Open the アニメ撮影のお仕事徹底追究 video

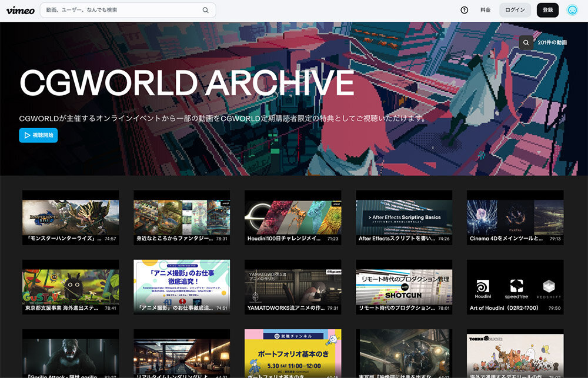pos(182,286)
